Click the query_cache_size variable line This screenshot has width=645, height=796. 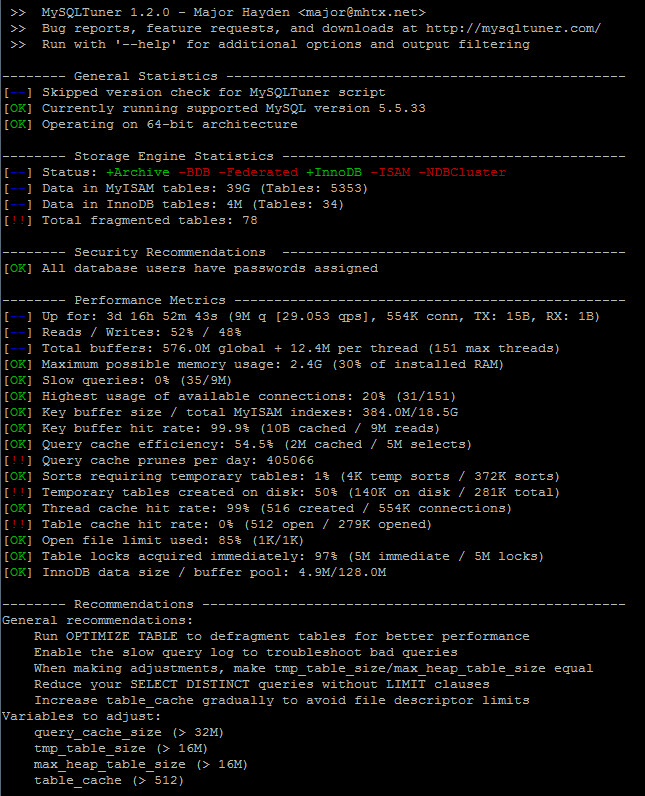[x=129, y=733]
